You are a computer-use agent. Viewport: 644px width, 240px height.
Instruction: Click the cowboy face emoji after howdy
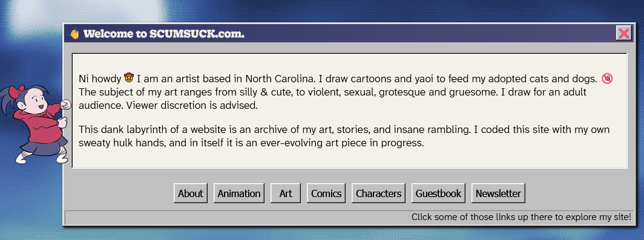tap(129, 77)
